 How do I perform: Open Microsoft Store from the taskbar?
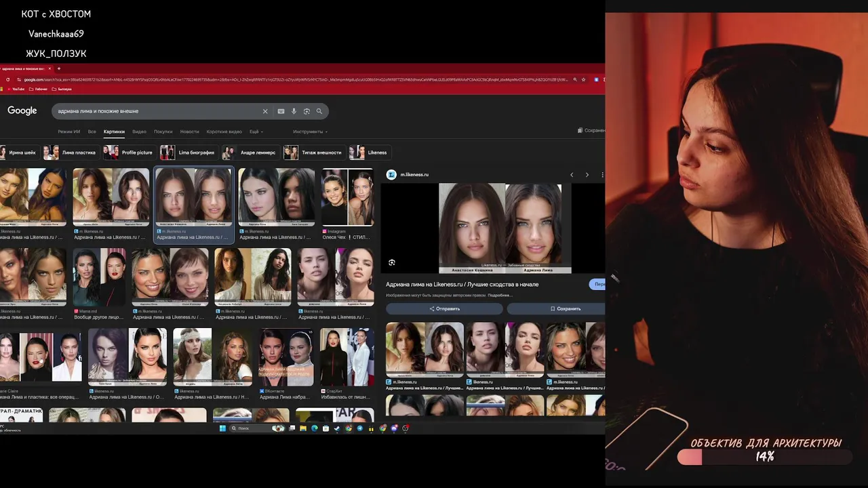click(x=325, y=428)
